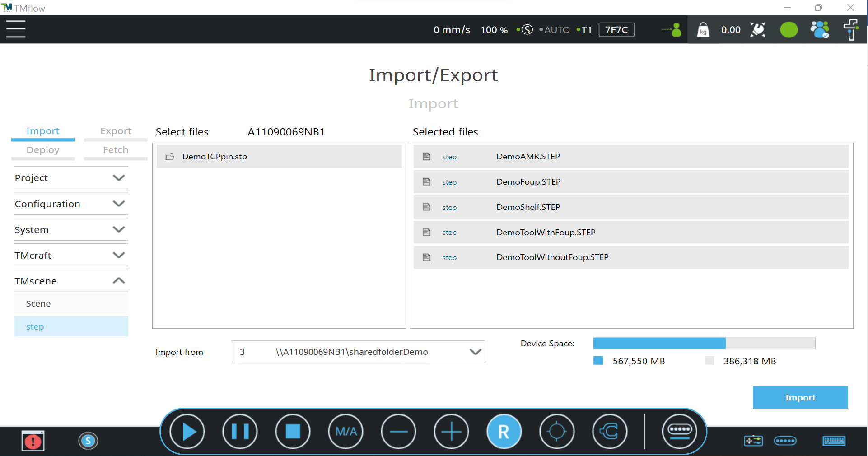
Task: Switch to the Deploy tab
Action: coord(43,150)
